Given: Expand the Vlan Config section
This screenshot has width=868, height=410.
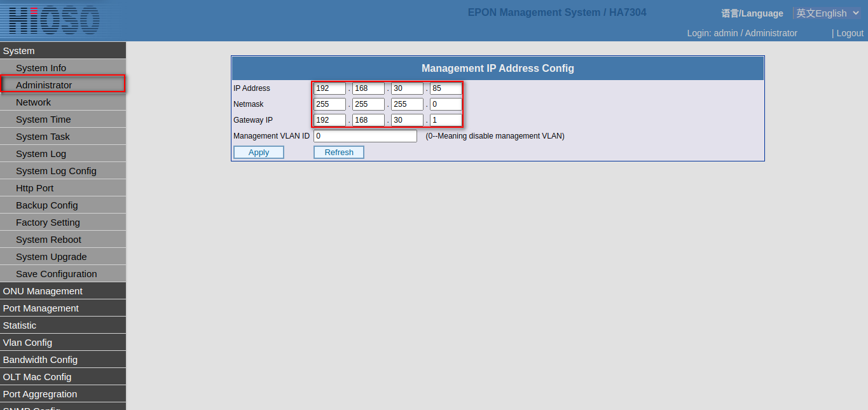Looking at the screenshot, I should 28,343.
